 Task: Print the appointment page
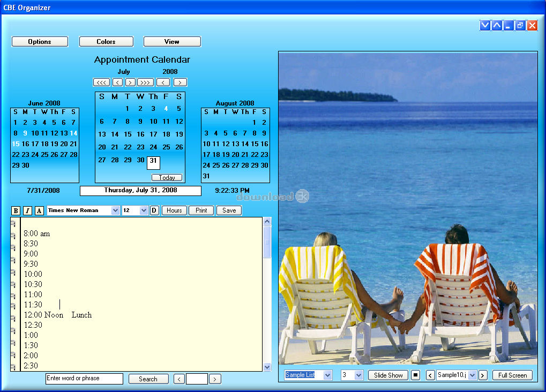coord(201,210)
